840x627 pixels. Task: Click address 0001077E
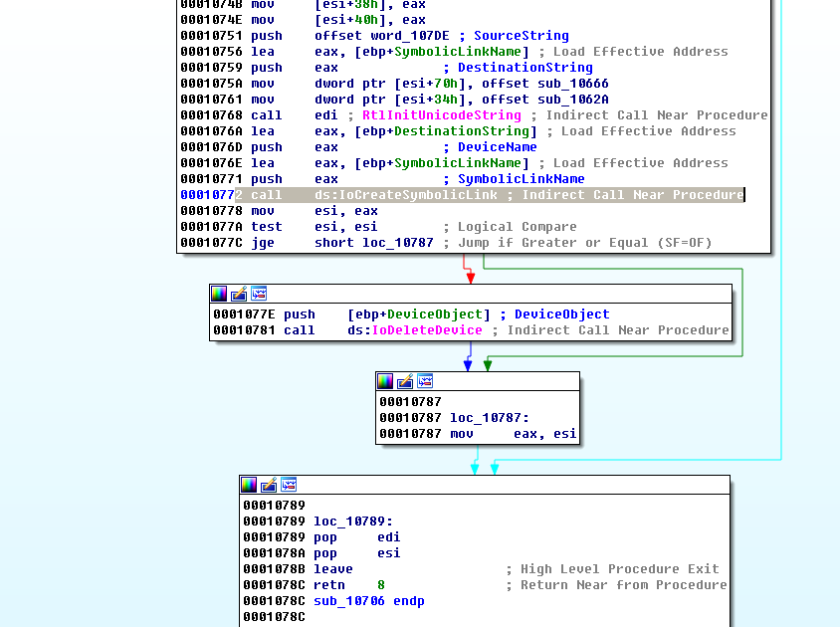pyautogui.click(x=244, y=314)
